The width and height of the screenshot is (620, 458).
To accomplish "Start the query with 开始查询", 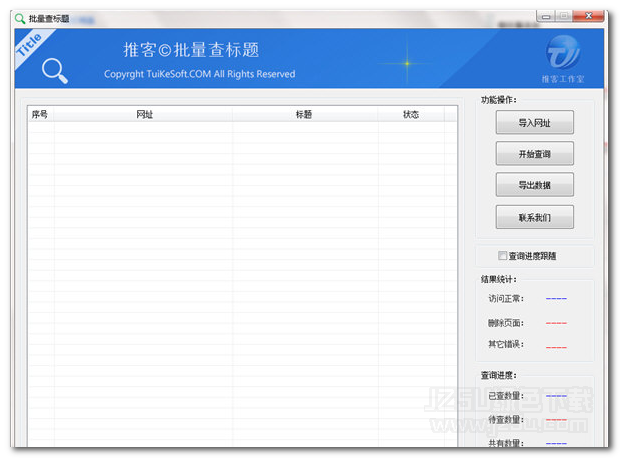I will [534, 153].
